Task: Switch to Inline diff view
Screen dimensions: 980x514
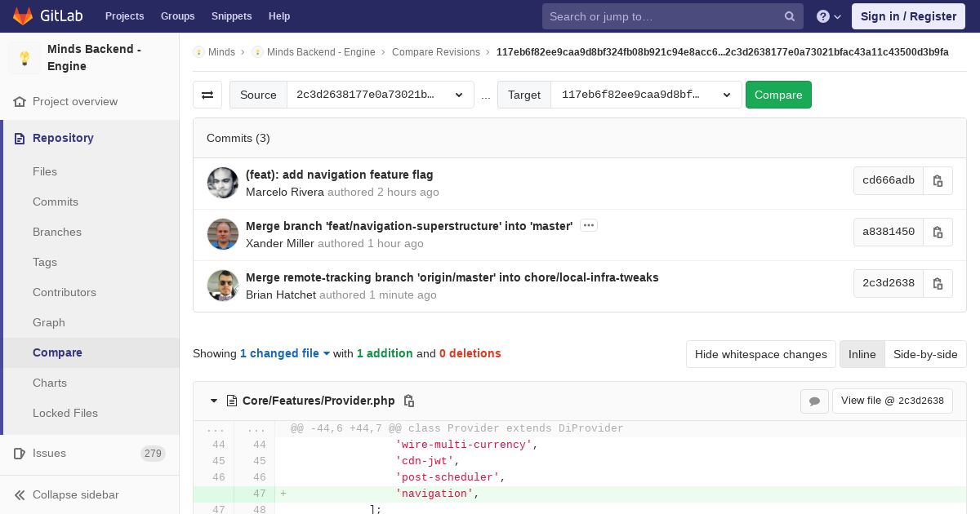Action: 862,354
